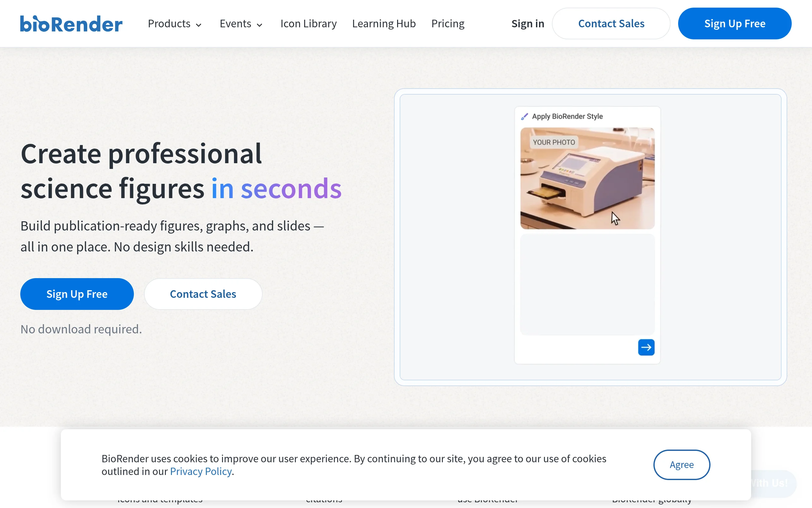Click the YOUR PHOTO lab machine thumbnail
Viewport: 812px width, 508px height.
pyautogui.click(x=587, y=178)
